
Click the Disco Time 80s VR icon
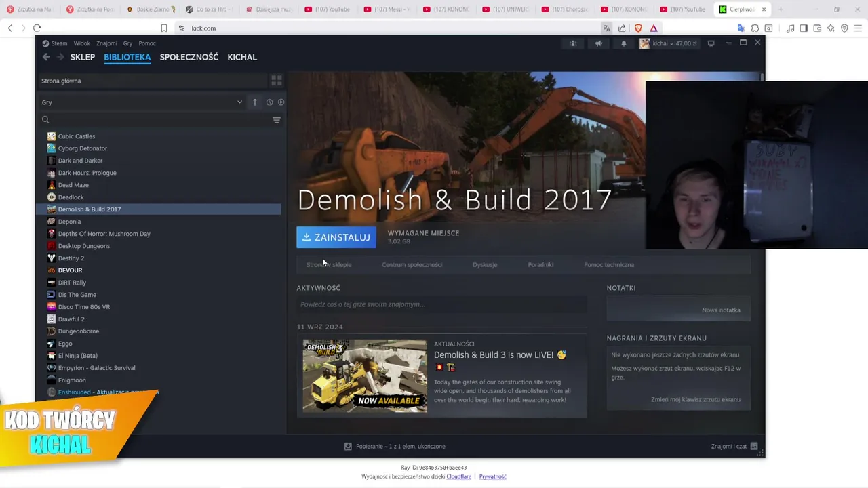coord(52,307)
